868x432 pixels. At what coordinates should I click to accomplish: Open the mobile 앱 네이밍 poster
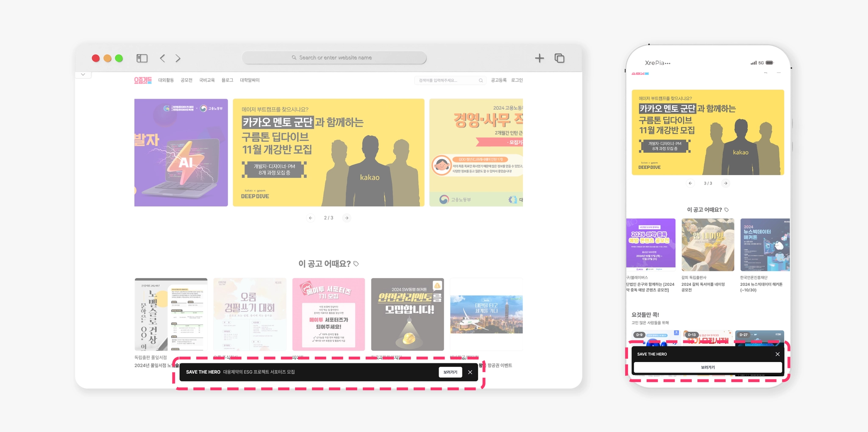point(708,245)
